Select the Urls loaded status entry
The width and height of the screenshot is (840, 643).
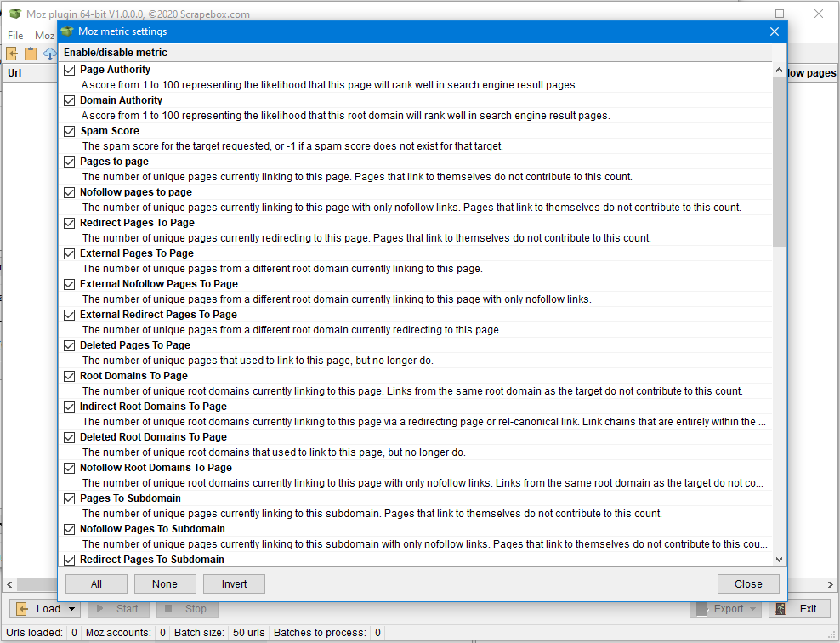click(42, 633)
